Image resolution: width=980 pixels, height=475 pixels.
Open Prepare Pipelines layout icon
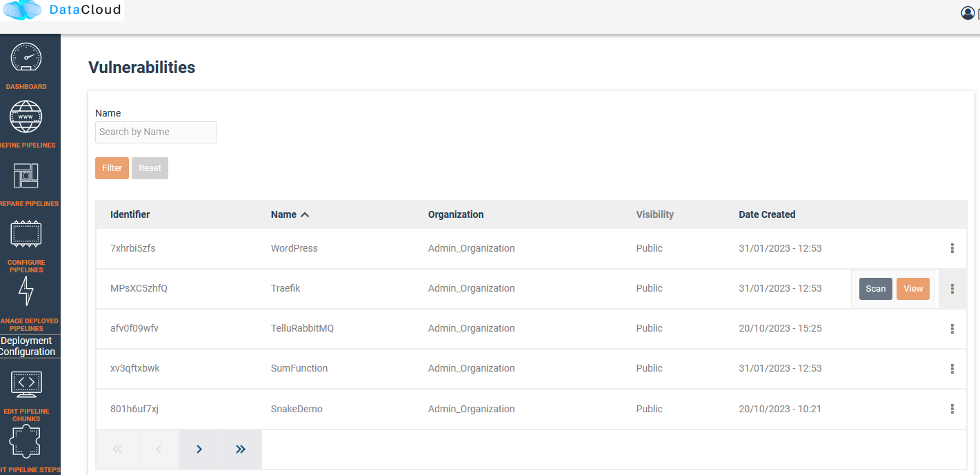26,175
